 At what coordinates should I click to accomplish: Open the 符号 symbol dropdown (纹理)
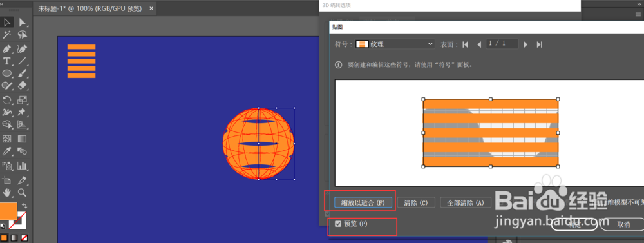click(395, 44)
